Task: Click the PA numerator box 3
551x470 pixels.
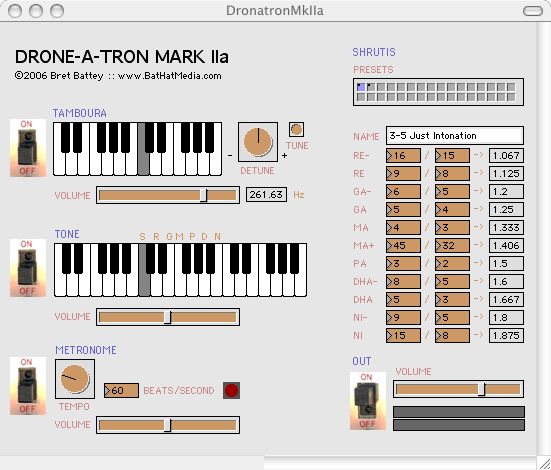Action: coord(403,263)
